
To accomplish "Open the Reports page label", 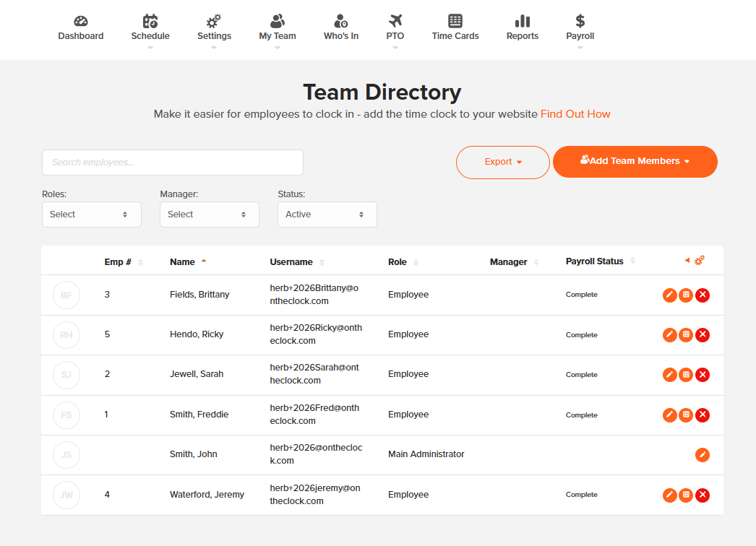I will [522, 36].
